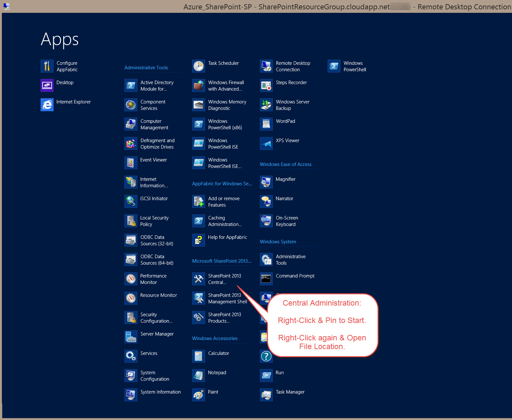This screenshot has height=420, width=512.
Task: Open Server Manager icon
Action: click(x=131, y=337)
